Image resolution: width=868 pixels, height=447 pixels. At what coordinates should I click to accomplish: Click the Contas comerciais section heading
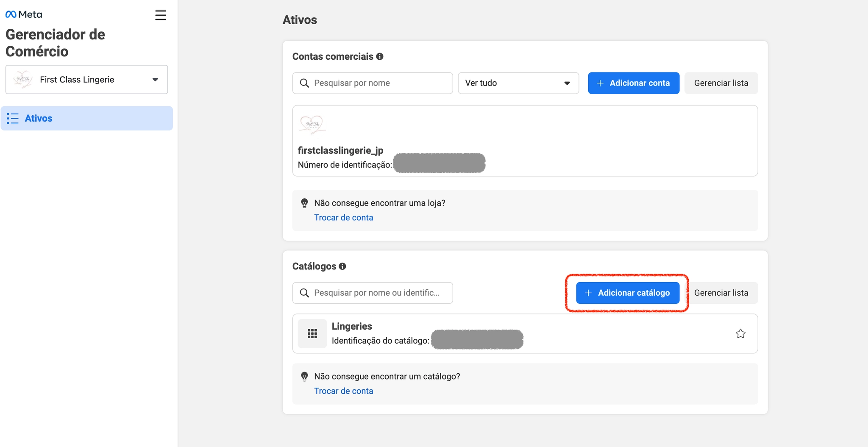click(333, 56)
